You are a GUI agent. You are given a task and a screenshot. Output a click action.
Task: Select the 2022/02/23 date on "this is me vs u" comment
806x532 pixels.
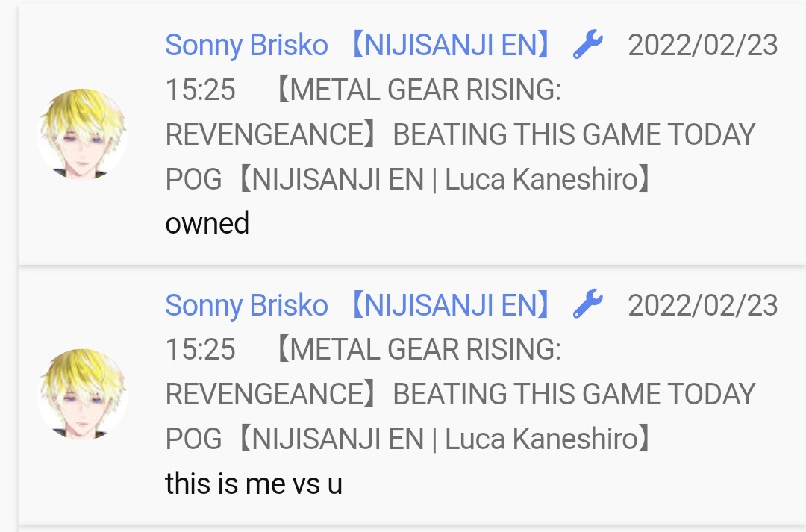pyautogui.click(x=703, y=305)
